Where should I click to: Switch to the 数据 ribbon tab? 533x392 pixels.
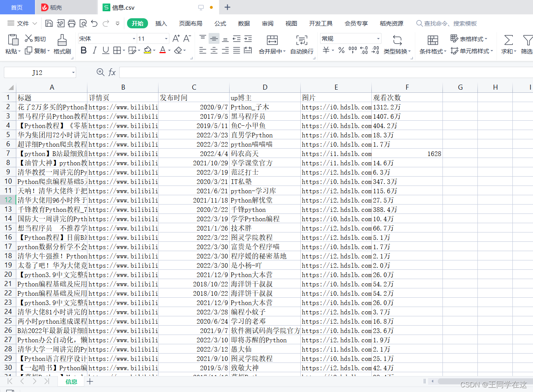[244, 23]
